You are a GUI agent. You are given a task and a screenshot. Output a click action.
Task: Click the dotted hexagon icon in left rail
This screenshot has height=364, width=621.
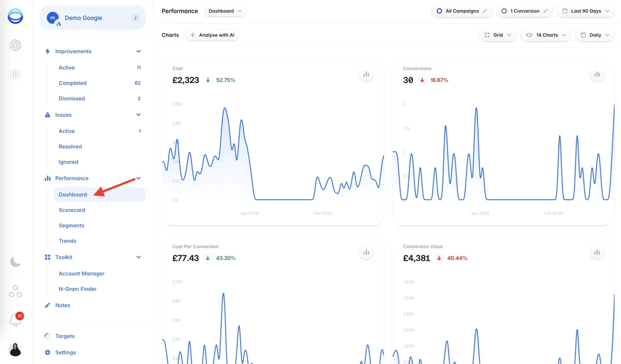click(16, 75)
